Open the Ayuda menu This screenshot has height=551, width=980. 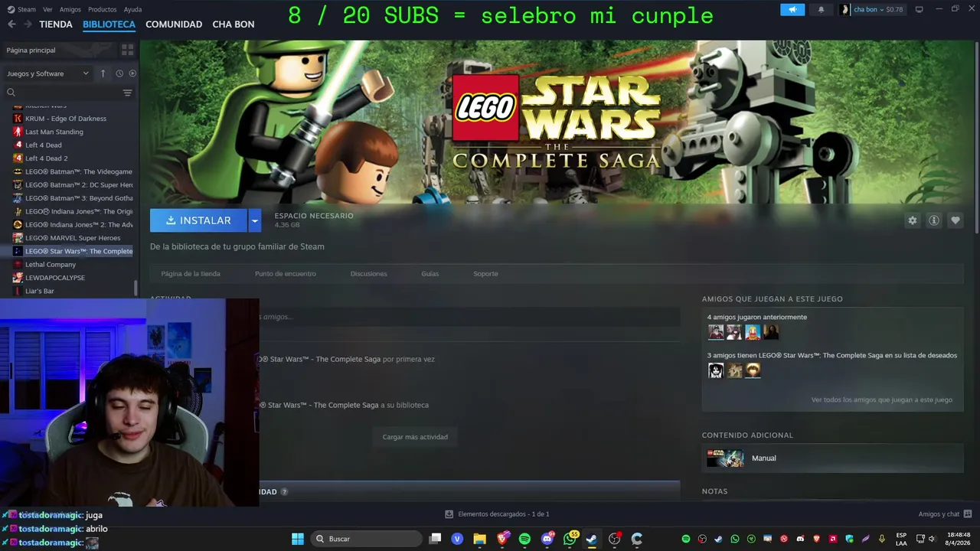point(132,9)
